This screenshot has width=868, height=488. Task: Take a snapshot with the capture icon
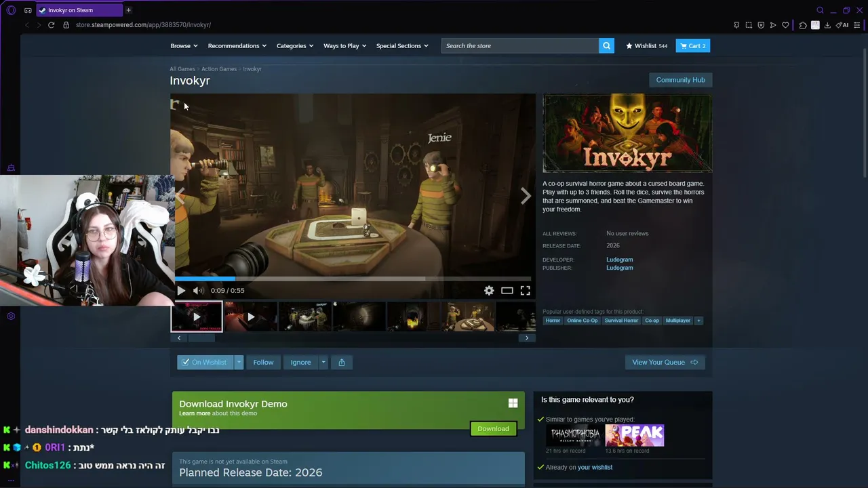(749, 25)
